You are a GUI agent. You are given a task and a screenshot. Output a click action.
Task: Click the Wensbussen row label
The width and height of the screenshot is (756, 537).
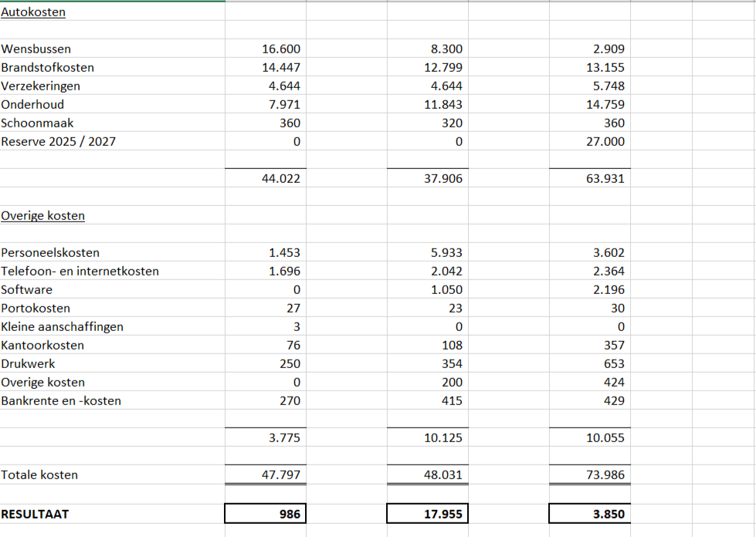pos(36,49)
